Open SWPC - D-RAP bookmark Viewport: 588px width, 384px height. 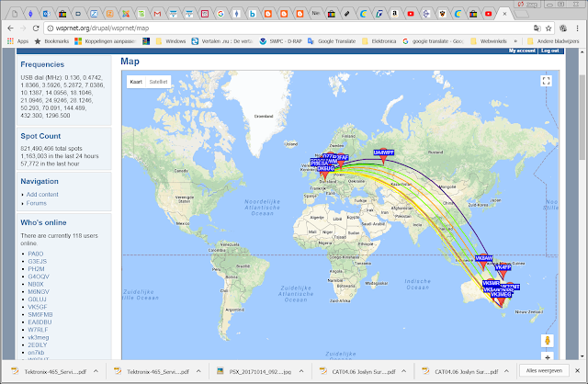pyautogui.click(x=280, y=41)
